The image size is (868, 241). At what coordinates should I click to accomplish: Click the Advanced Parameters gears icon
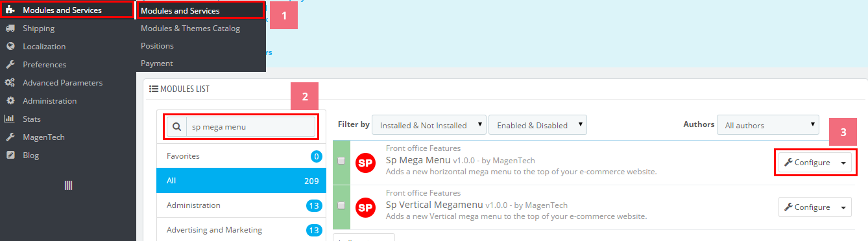[10, 83]
